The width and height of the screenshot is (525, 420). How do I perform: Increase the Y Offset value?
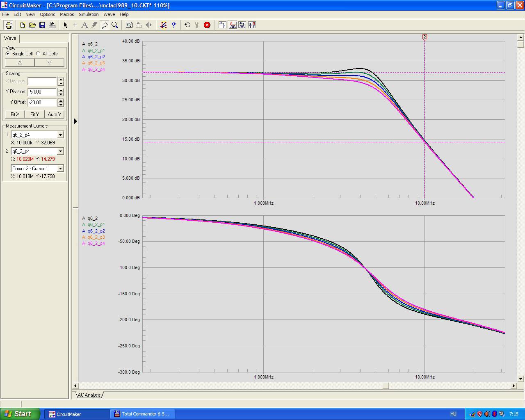pos(61,100)
